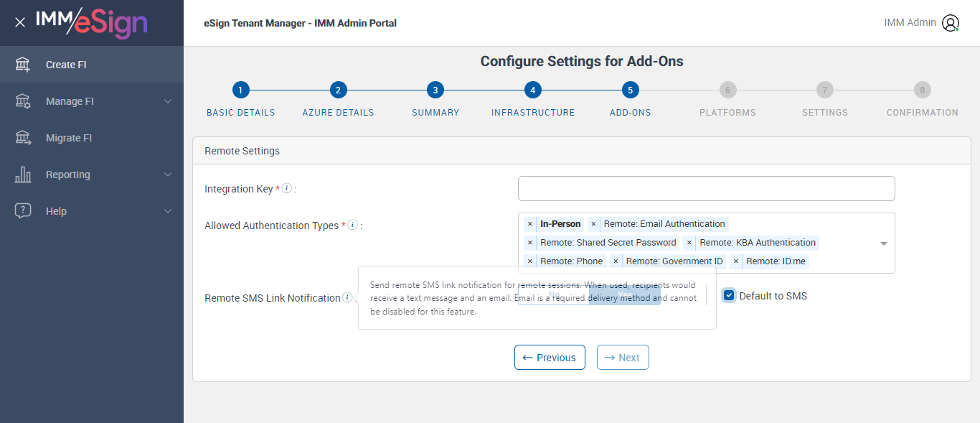Expand the Reporting menu chevron
The image size is (980, 423).
click(x=168, y=175)
